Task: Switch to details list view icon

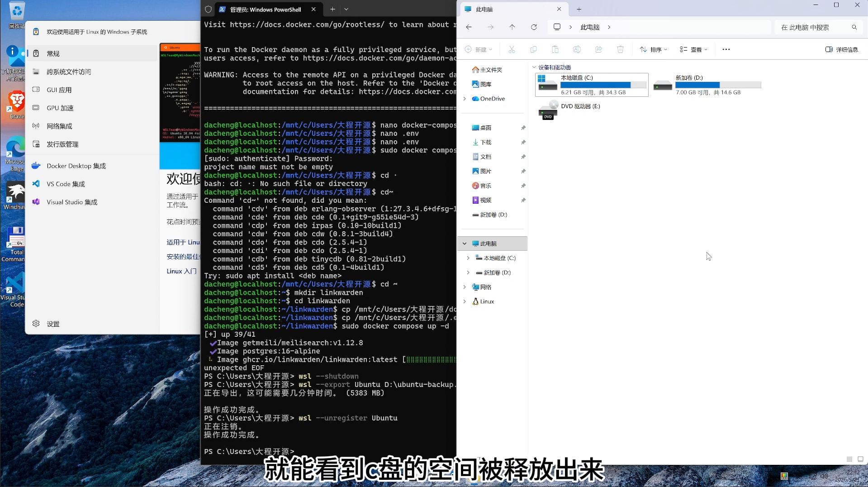Action: (849, 459)
